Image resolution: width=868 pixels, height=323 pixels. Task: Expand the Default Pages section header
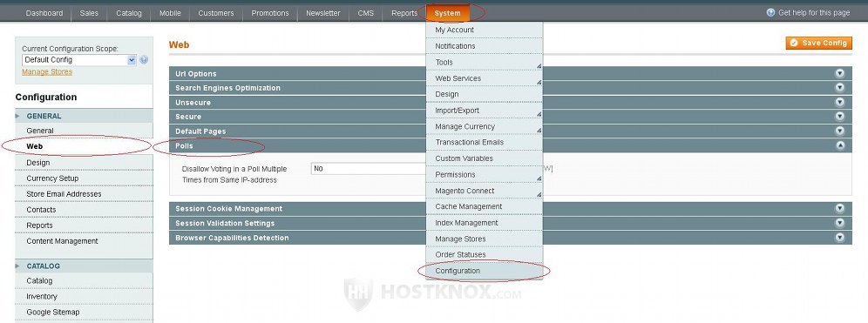(x=510, y=131)
